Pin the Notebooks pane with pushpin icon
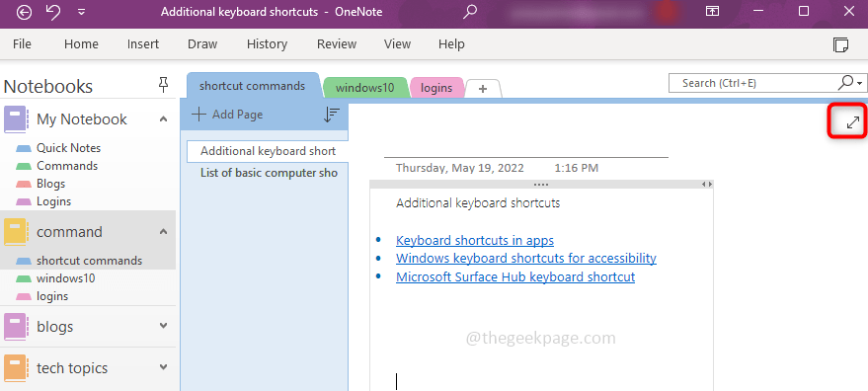Viewport: 868px width, 391px height. (x=163, y=85)
